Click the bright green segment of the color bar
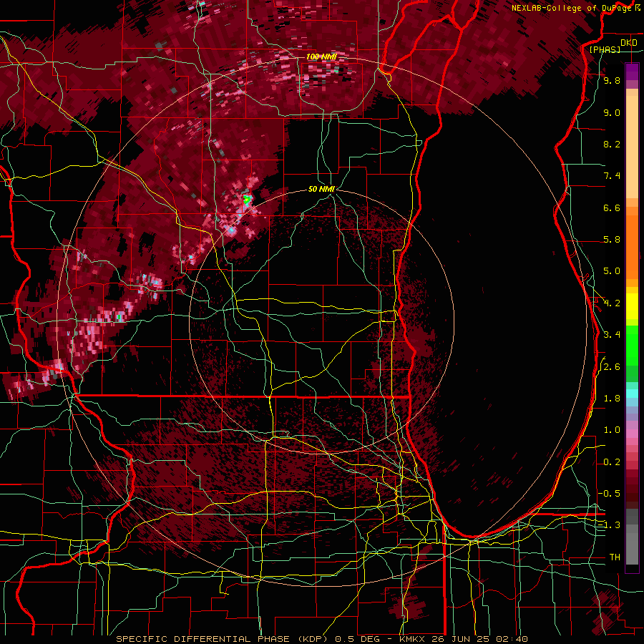644x644 pixels. click(x=632, y=346)
